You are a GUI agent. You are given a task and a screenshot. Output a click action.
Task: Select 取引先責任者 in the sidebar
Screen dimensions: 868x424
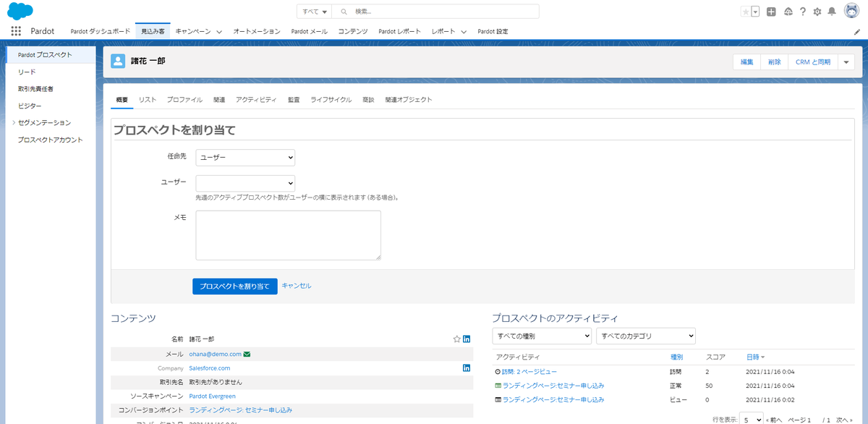tap(35, 89)
